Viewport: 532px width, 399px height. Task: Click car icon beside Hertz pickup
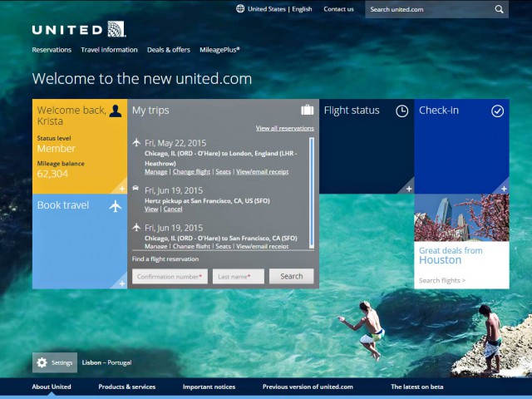click(x=135, y=188)
